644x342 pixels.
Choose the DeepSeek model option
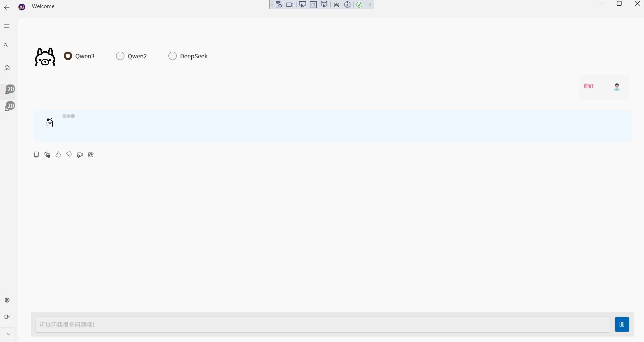172,56
